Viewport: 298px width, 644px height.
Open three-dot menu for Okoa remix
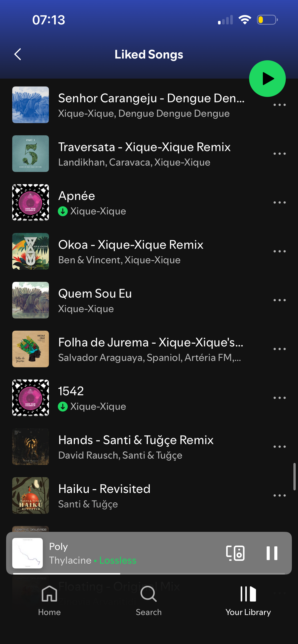point(279,251)
